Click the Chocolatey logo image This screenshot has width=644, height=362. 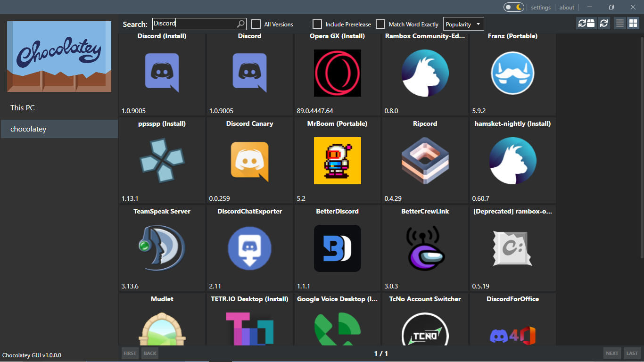tap(59, 57)
